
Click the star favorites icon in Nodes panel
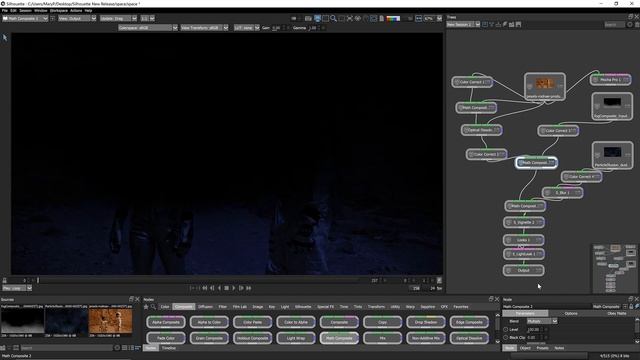click(146, 307)
